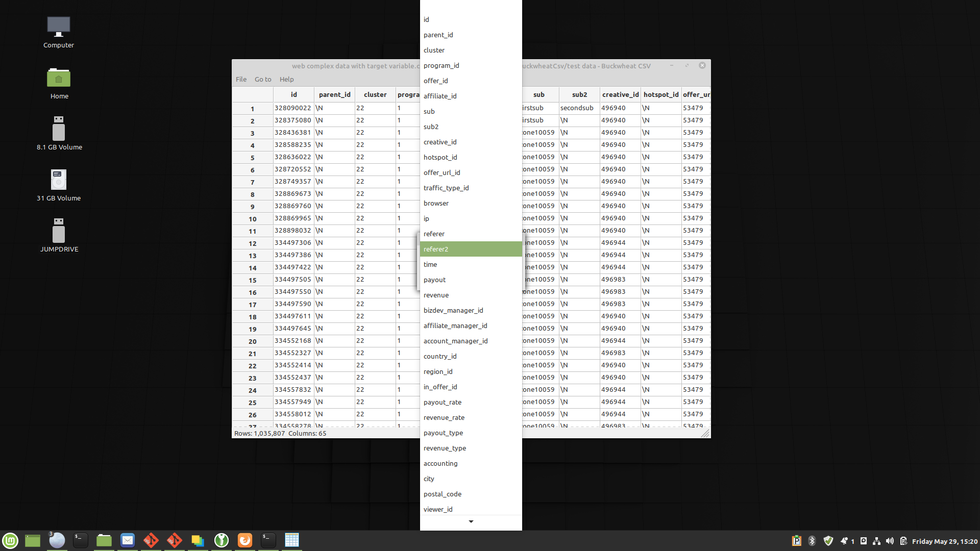
Task: Open the Go to menu
Action: [263, 79]
